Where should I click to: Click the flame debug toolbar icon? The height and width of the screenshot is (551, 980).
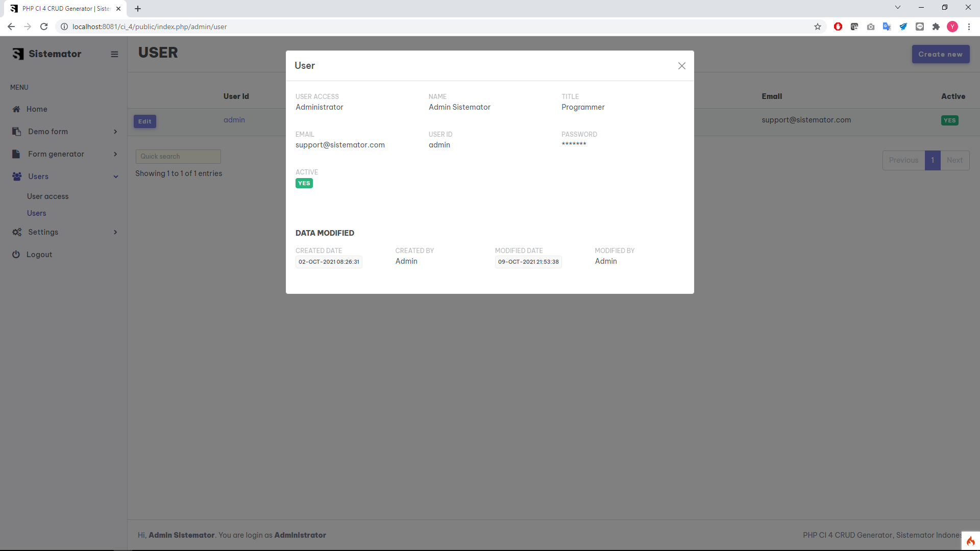tap(970, 541)
